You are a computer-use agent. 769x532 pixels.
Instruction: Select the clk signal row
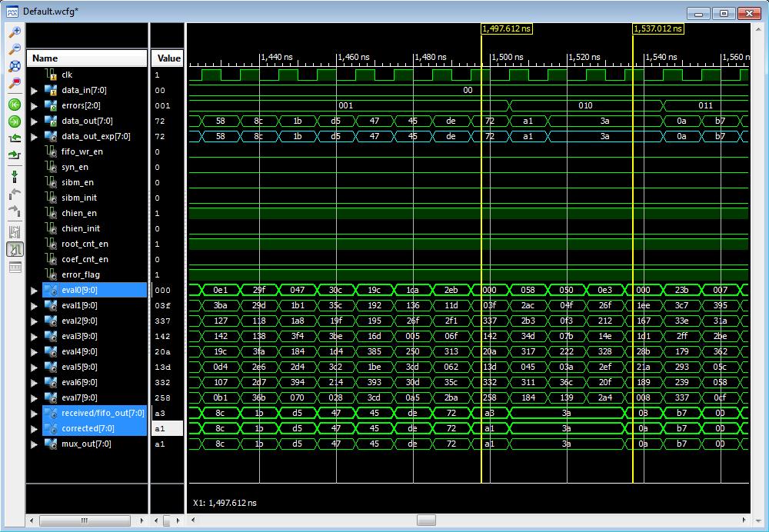click(x=87, y=75)
